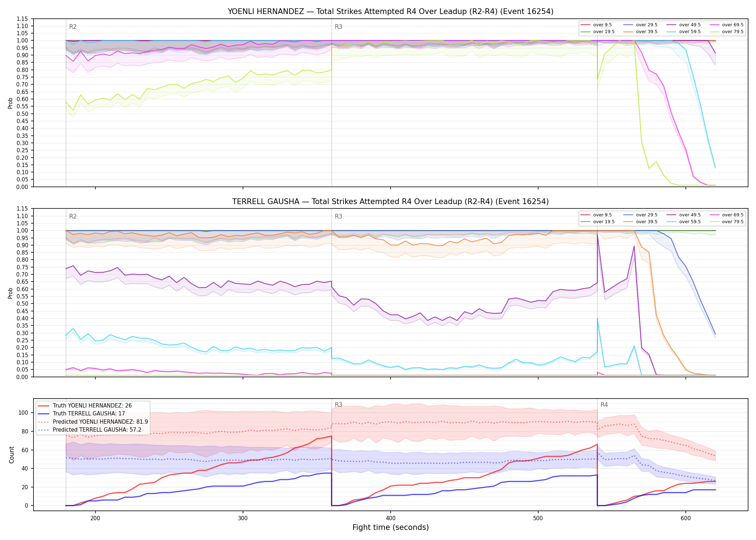Select 'over 29.5' in the Gausha chart legend

647,215
